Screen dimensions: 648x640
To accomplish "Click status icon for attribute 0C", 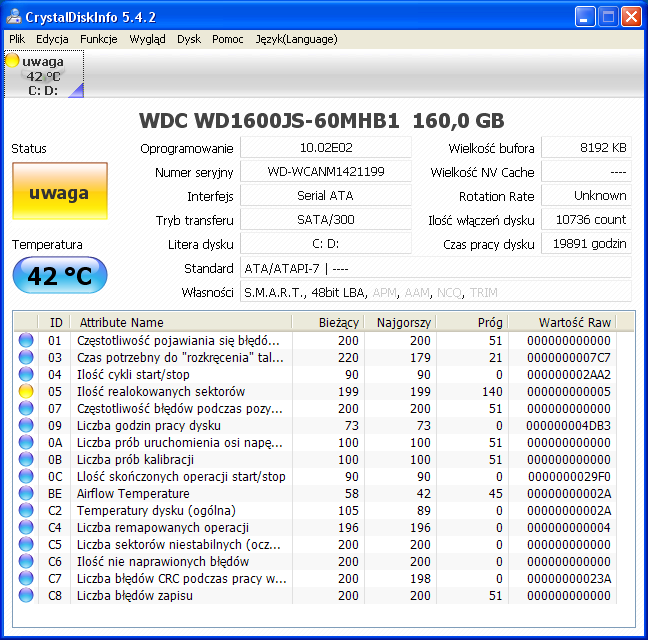I will pos(26,476).
